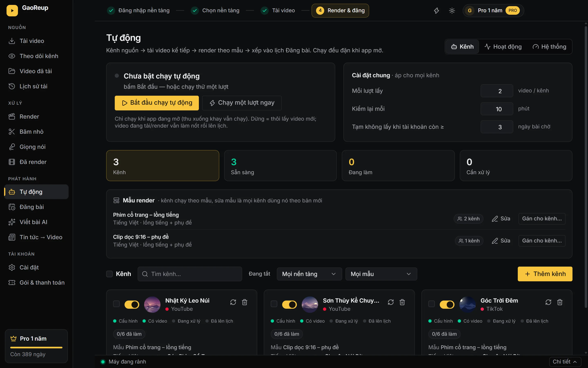Tick checkbox on Góc Trời Đêm card

click(432, 304)
